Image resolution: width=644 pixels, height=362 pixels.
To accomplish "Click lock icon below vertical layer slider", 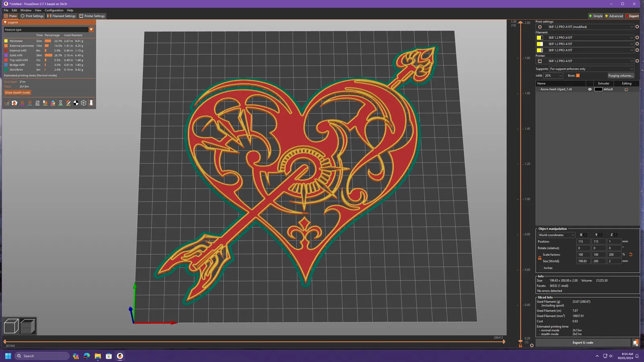I will tap(520, 346).
